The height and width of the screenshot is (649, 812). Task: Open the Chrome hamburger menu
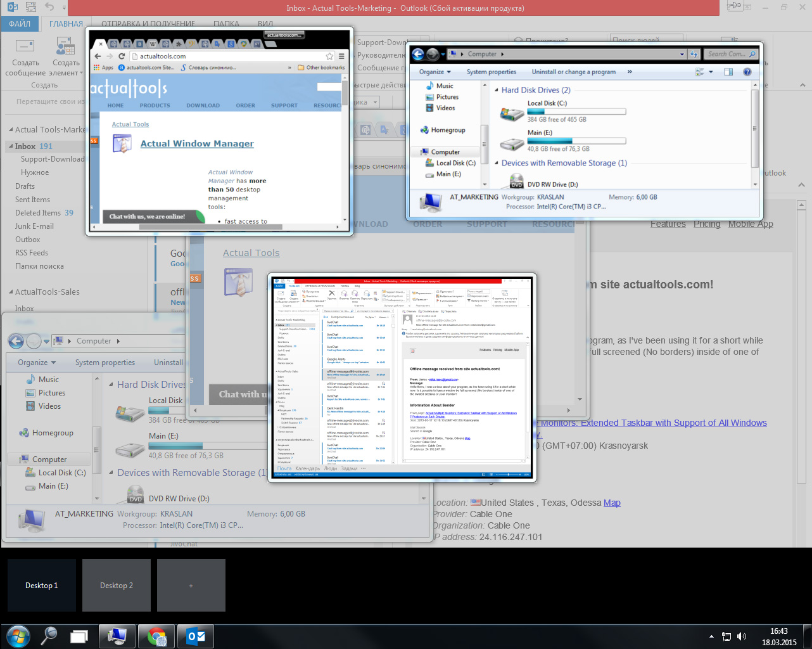pyautogui.click(x=341, y=56)
